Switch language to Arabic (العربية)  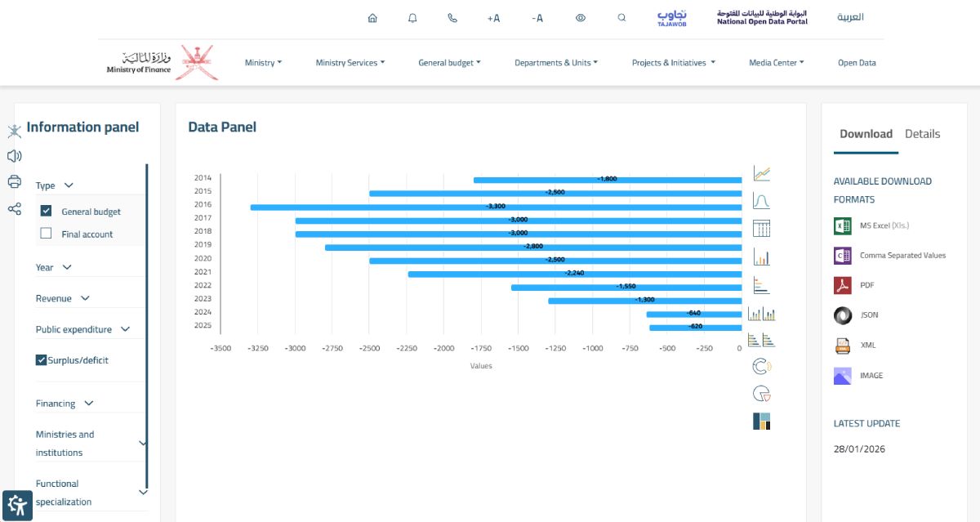point(850,17)
